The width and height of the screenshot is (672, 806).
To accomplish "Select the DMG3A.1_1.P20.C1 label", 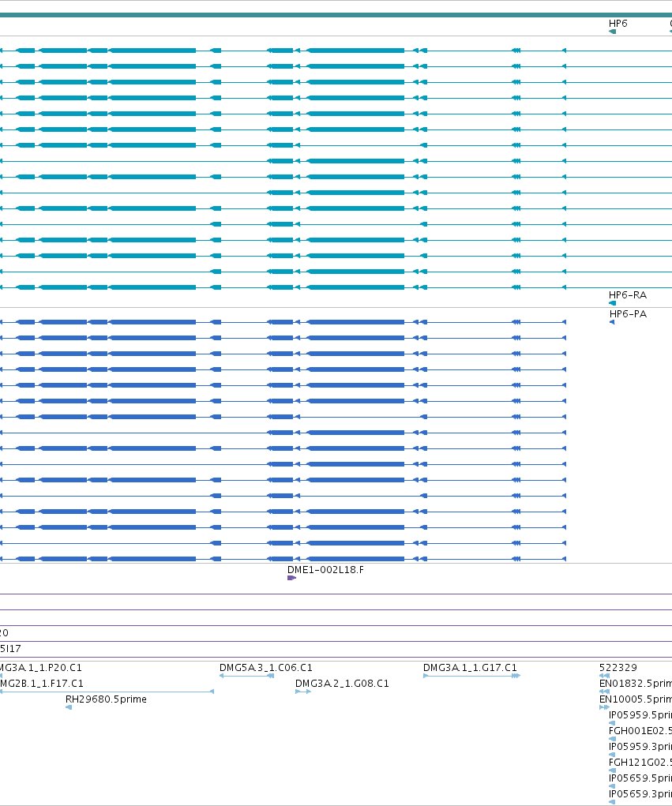I will click(40, 668).
